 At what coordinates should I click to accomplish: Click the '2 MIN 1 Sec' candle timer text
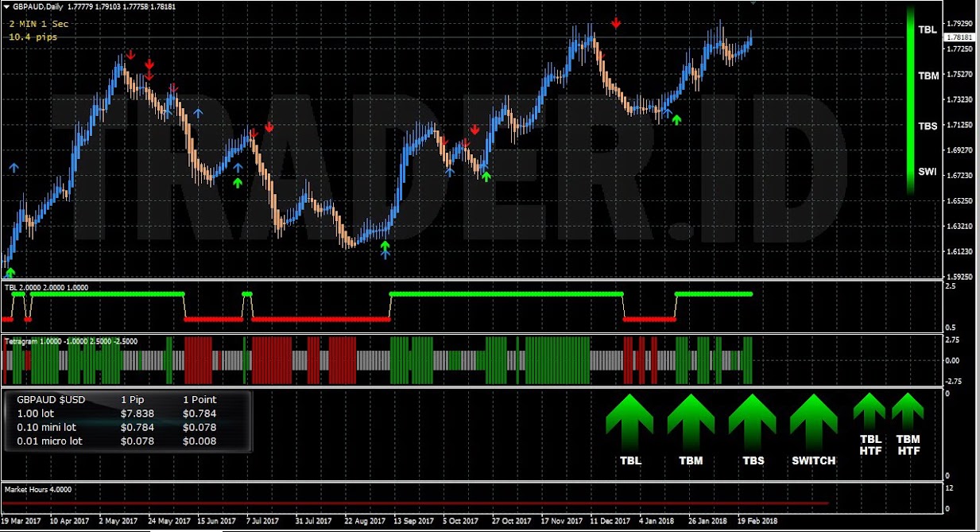[x=39, y=24]
